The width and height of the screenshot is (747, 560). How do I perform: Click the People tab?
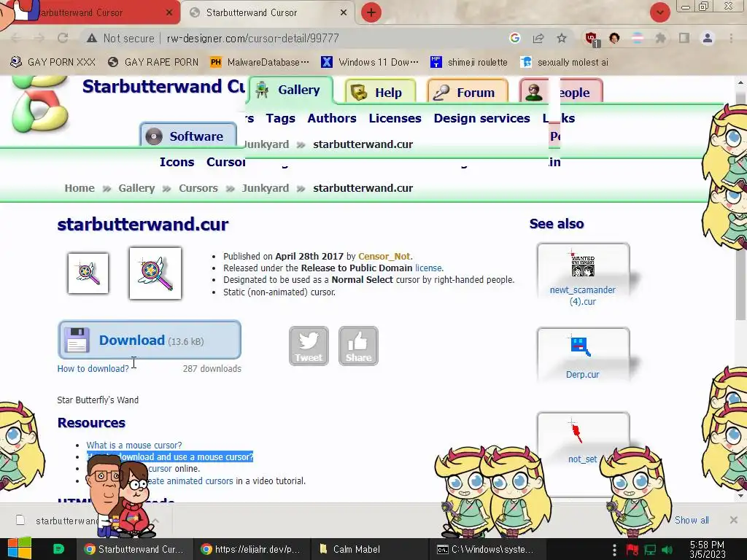562,91
